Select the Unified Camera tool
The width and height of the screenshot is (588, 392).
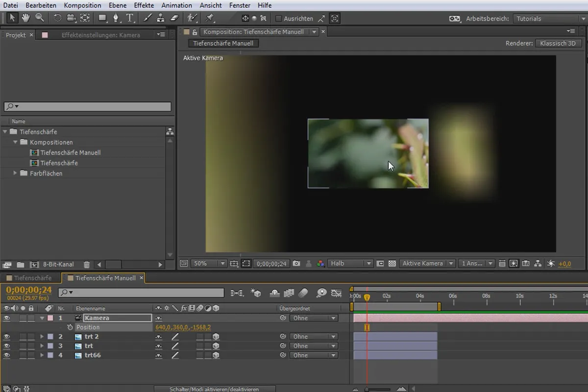coord(72,18)
